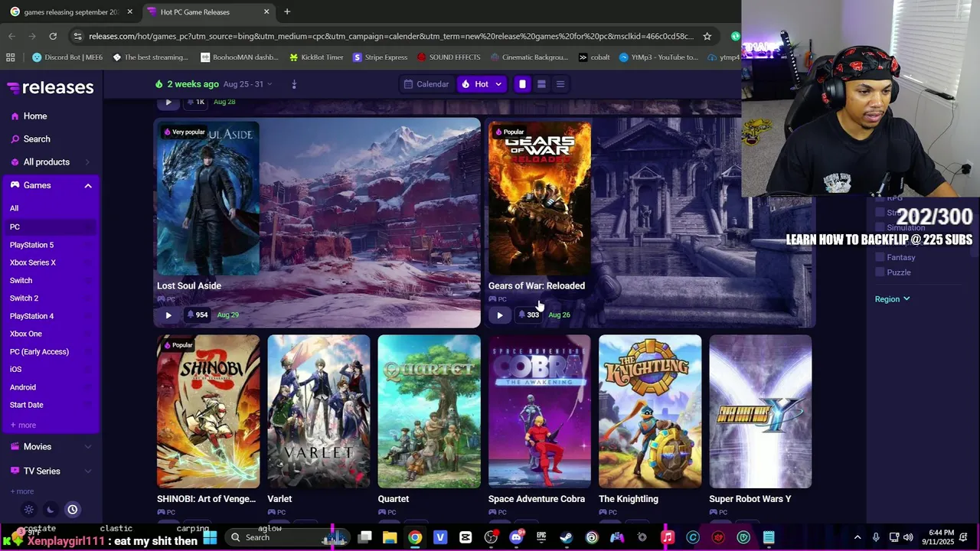Open Apple Music taskbar icon
The image size is (980, 551).
tap(668, 537)
